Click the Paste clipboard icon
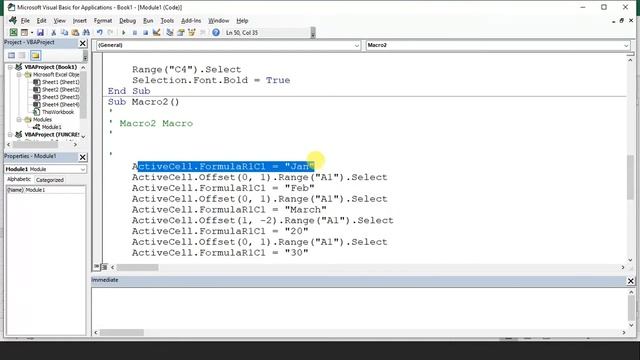Screen dimensions: 640x360 tap(75, 32)
